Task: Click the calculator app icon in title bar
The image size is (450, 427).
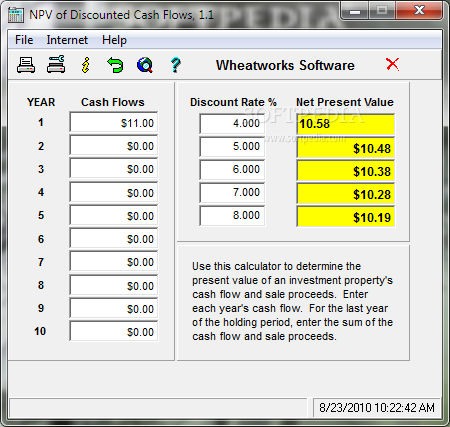Action: pyautogui.click(x=16, y=15)
